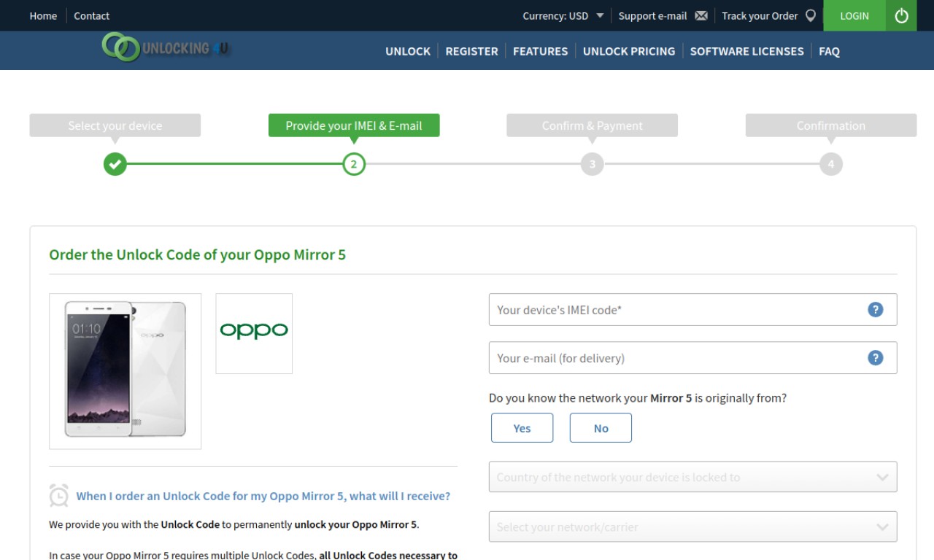This screenshot has height=560, width=934.
Task: Click the green checkmark step one circle
Action: 115,164
